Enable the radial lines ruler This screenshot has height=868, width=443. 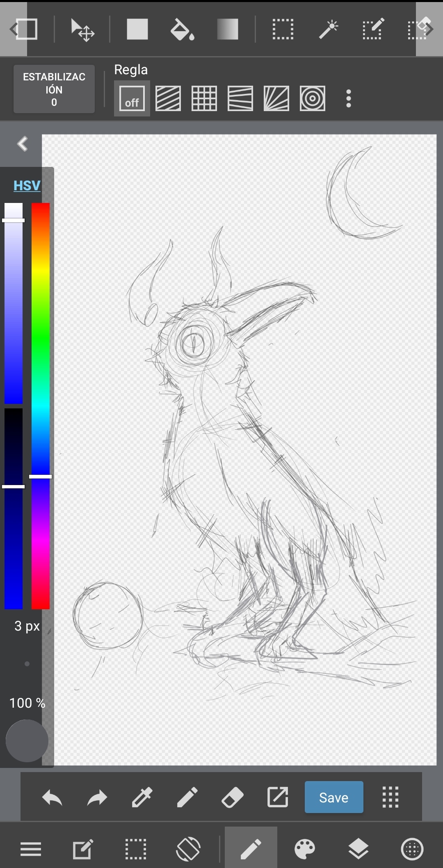(x=276, y=98)
